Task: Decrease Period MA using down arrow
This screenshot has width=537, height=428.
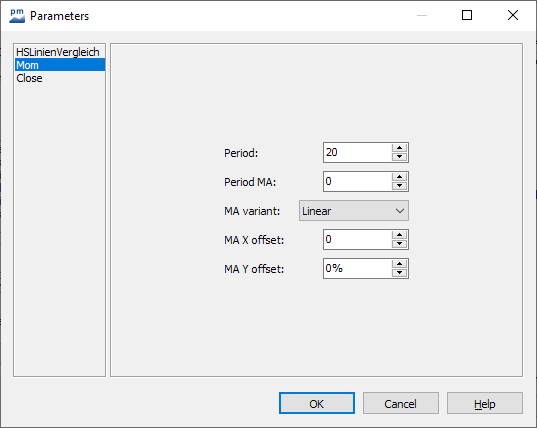Action: (399, 186)
